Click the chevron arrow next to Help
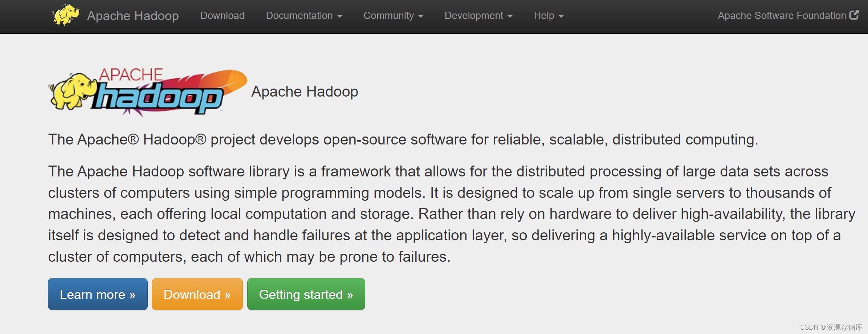The width and height of the screenshot is (868, 334). pos(561,16)
